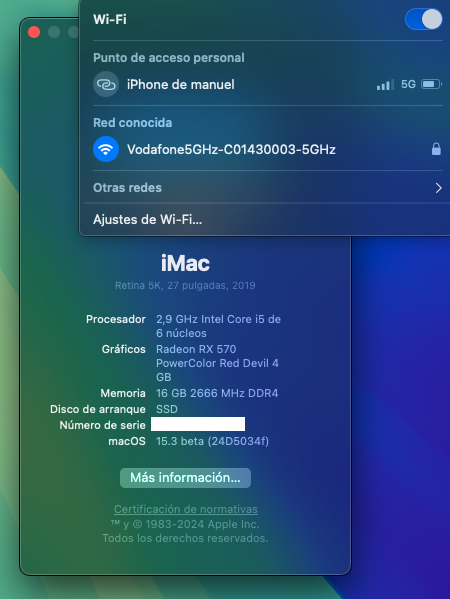The height and width of the screenshot is (599, 450).
Task: Click the blue Wi-Fi network icon
Action: [106, 149]
